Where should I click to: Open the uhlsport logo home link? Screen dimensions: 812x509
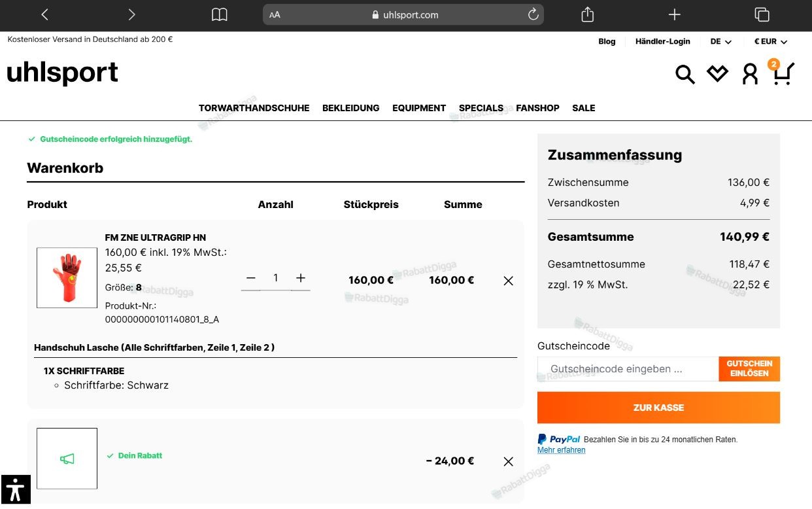coord(63,73)
